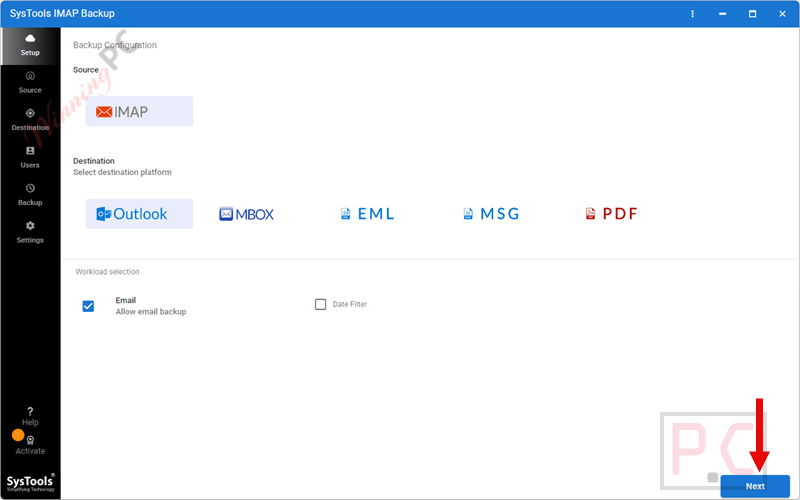Click the "Backup Configuration" heading
This screenshot has height=500, width=800.
click(x=115, y=45)
